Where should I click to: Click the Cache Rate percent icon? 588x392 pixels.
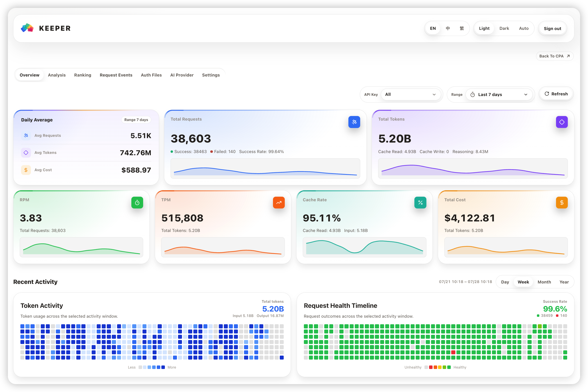(x=420, y=203)
